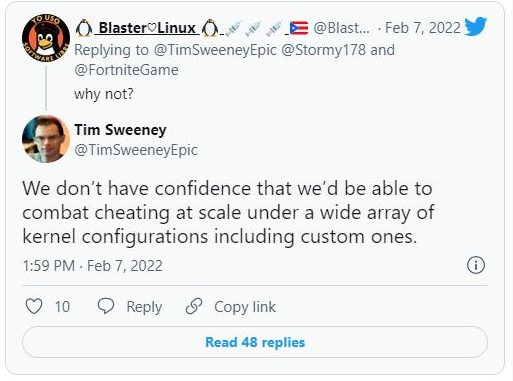Click the Feb 7, 2022 date in header
This screenshot has height=381, width=513.
pos(423,28)
